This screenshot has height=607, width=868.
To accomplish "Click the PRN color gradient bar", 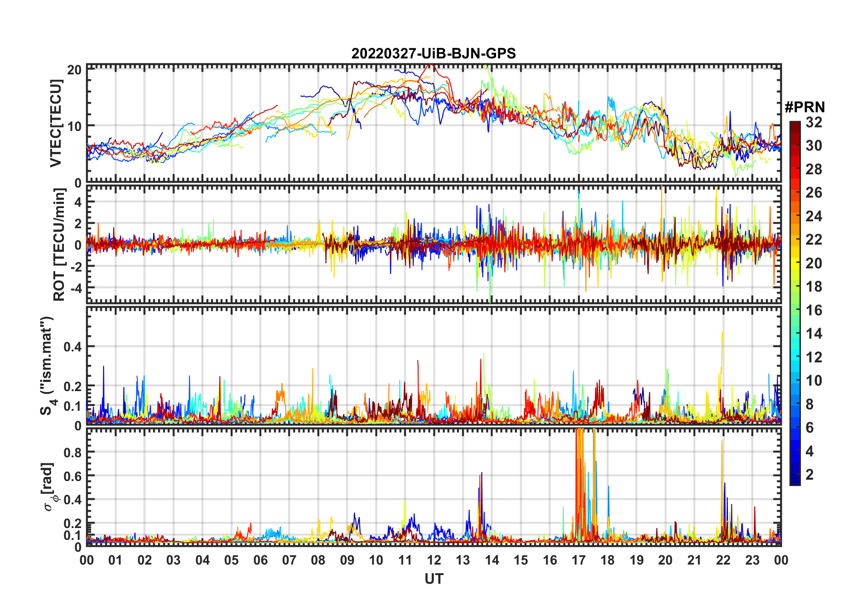I will click(x=795, y=303).
